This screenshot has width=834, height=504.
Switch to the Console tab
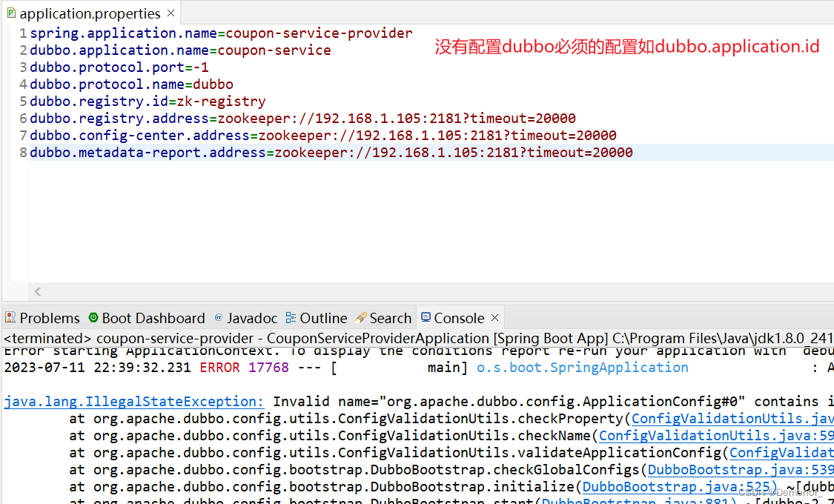(x=458, y=317)
